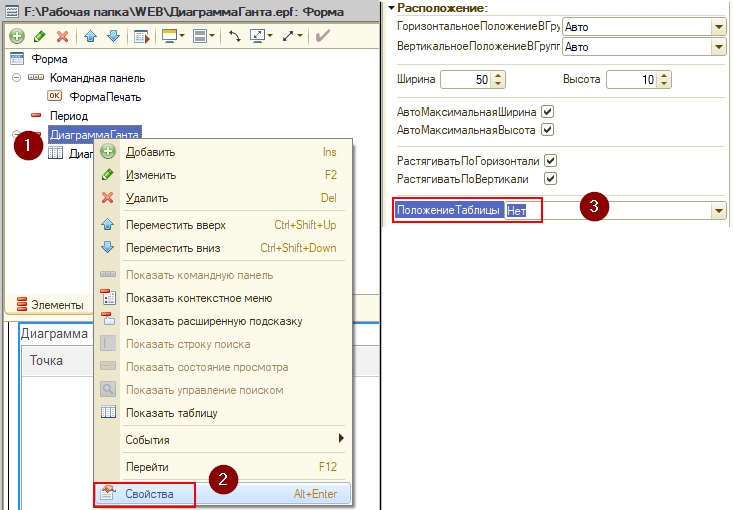Select Переместить вниз menu item
The image size is (733, 510).
[223, 248]
